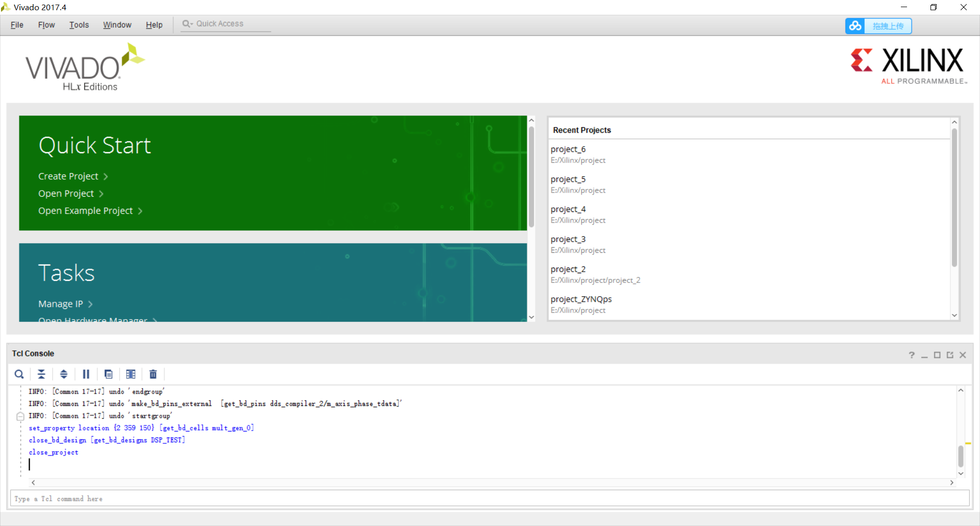The image size is (980, 526).
Task: Click the close_bd_design command line
Action: (x=107, y=440)
